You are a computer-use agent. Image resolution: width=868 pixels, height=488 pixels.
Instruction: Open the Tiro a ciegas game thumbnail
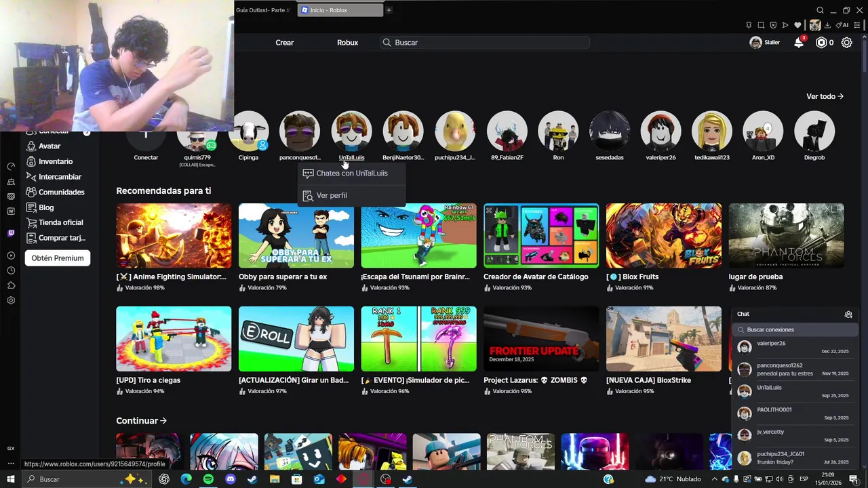[x=174, y=339]
